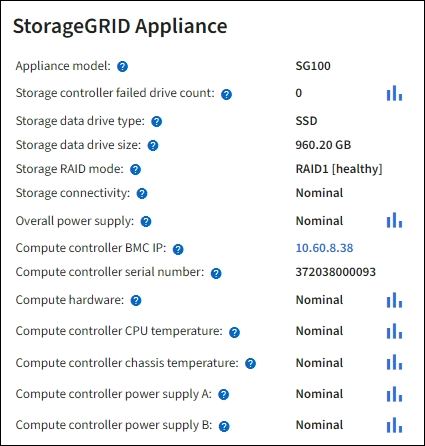
Task: Open help for Compute hardware
Action: [x=136, y=301]
